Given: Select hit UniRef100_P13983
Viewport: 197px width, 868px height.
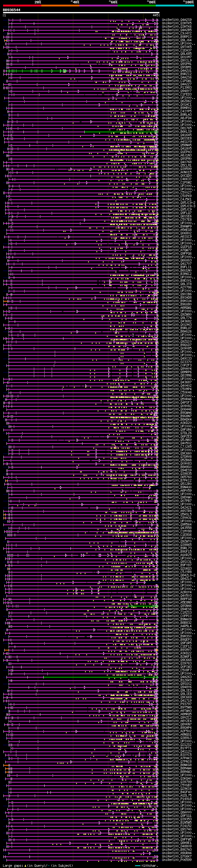Looking at the screenshot, I should point(177,88).
